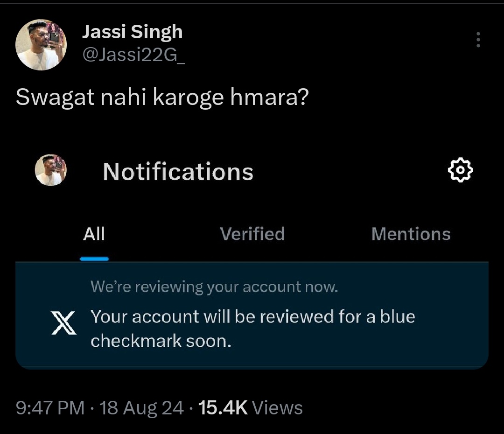Viewport: 504px width, 434px height.
Task: Open notification settings gear icon
Action: tap(460, 170)
